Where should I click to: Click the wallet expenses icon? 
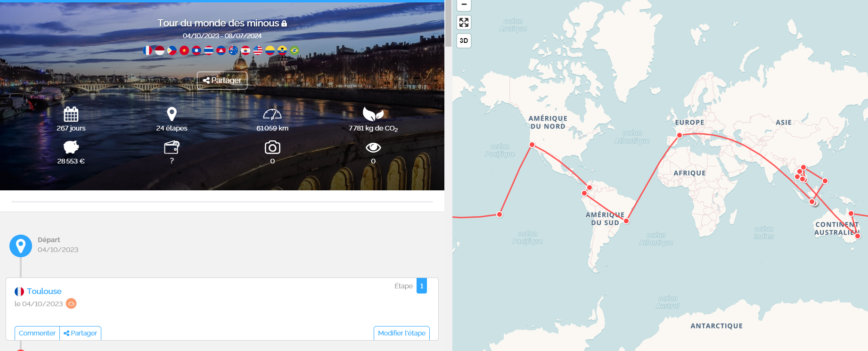(172, 147)
